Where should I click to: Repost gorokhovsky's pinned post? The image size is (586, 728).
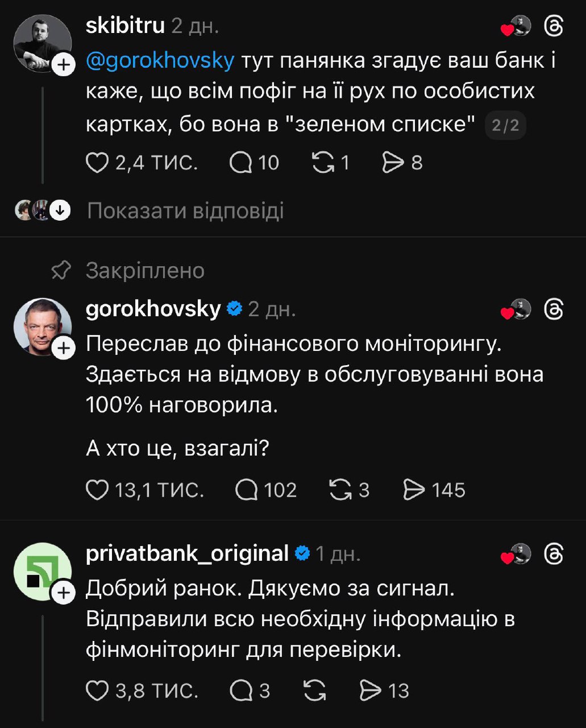pyautogui.click(x=340, y=490)
